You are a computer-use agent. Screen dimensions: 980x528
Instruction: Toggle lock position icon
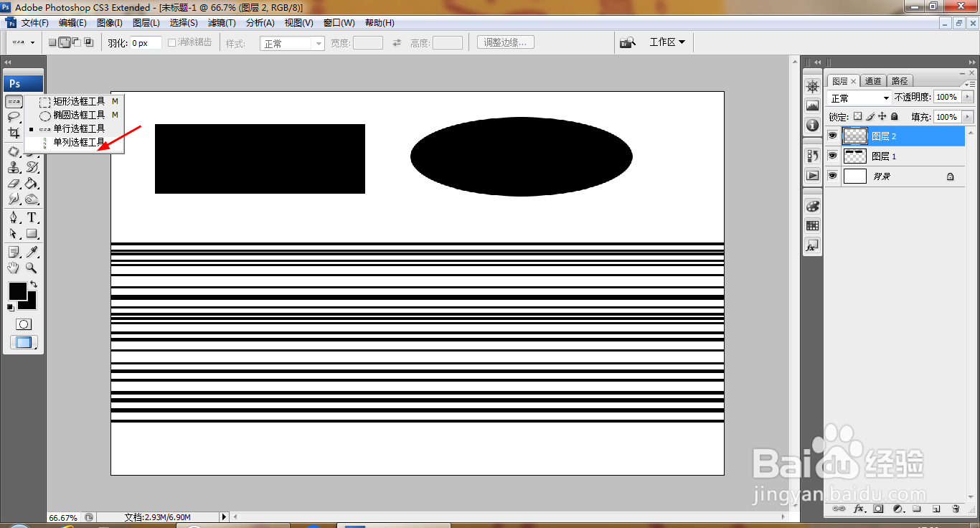pyautogui.click(x=882, y=116)
